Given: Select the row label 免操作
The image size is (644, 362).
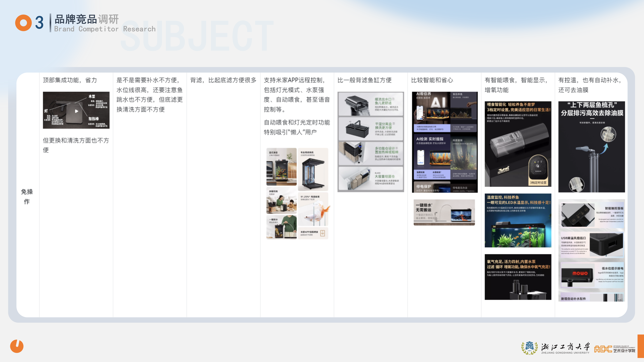Looking at the screenshot, I should pos(27,197).
